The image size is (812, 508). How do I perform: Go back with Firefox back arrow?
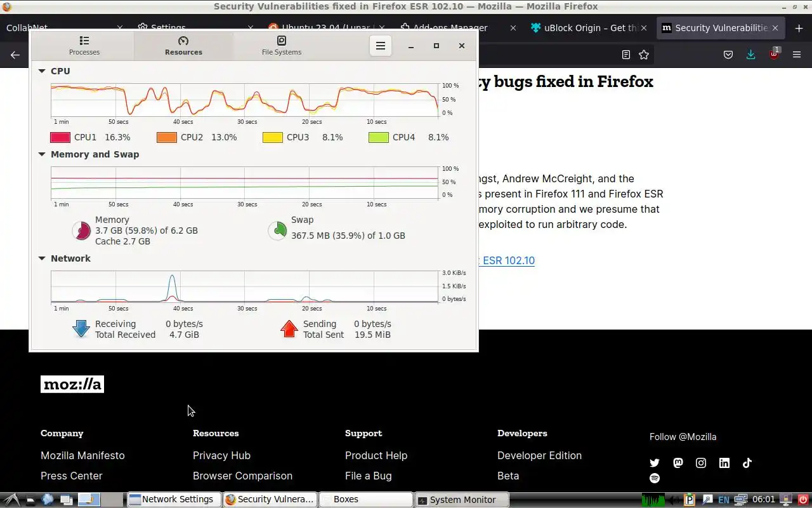pos(15,55)
